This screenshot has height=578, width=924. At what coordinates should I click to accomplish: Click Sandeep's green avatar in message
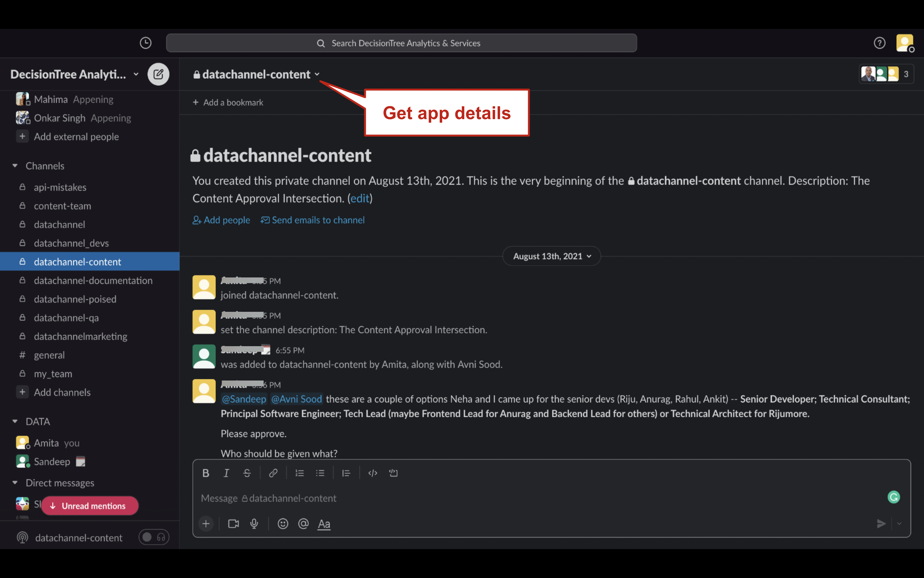(x=204, y=357)
